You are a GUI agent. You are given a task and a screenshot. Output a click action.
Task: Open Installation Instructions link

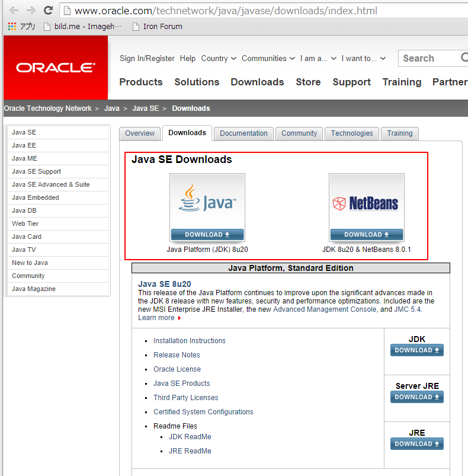[189, 341]
